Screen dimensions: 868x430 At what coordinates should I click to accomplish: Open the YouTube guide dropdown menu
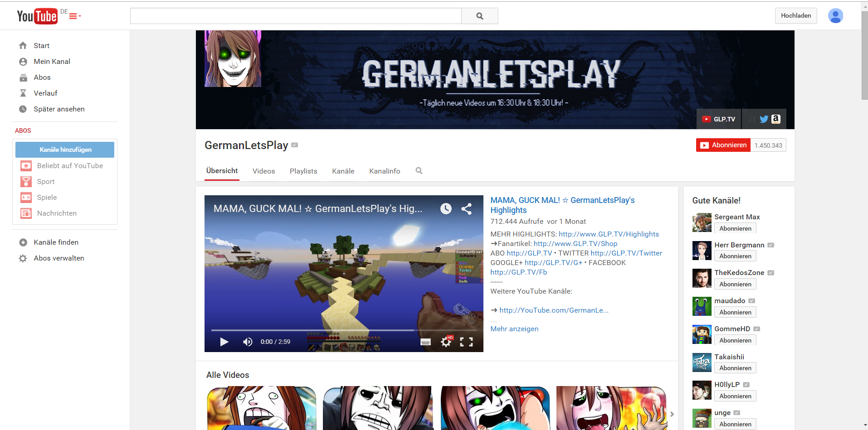(x=75, y=16)
